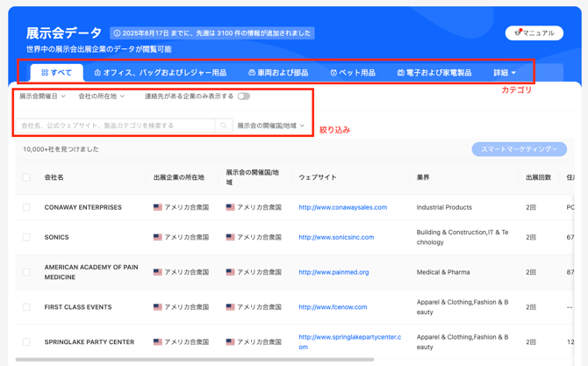Screen dimensions: 588x366
Task: Click the 車両および部品 category icon
Action: point(252,73)
